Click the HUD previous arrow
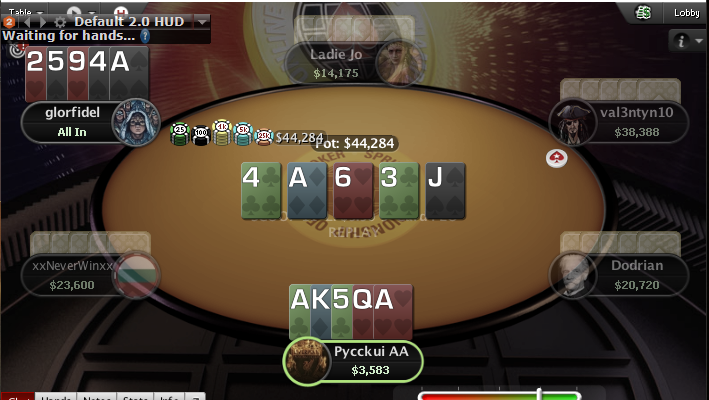 pos(28,22)
